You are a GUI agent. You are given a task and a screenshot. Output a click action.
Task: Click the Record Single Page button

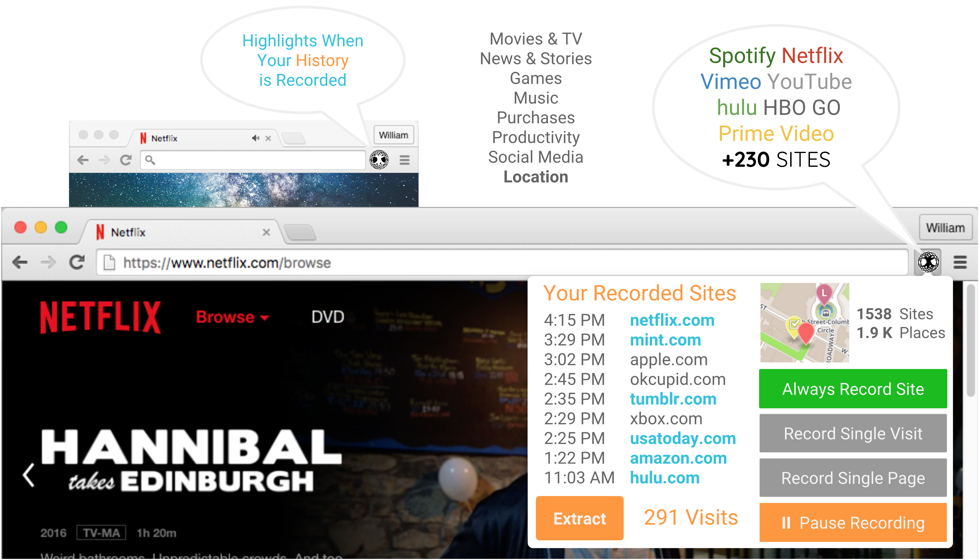[x=853, y=478]
